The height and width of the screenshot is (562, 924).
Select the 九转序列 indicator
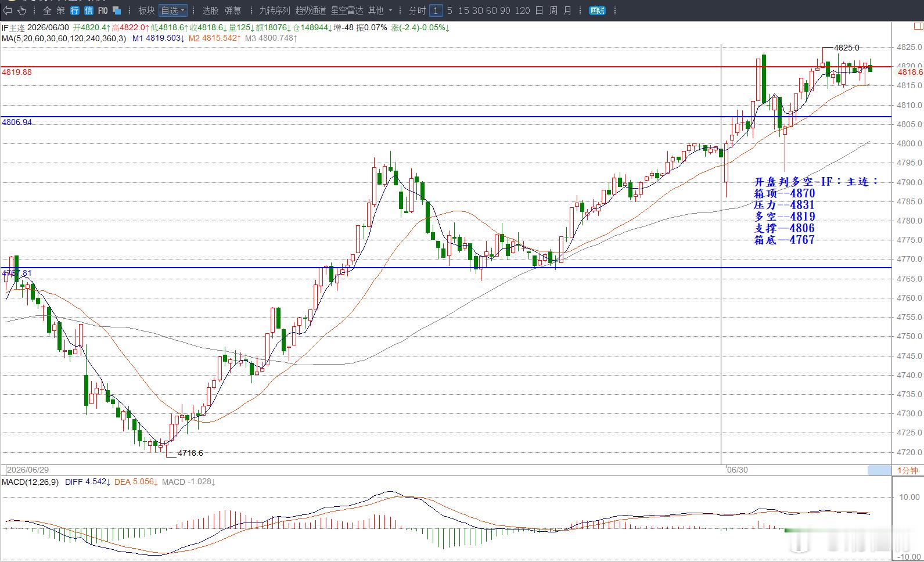(x=274, y=10)
